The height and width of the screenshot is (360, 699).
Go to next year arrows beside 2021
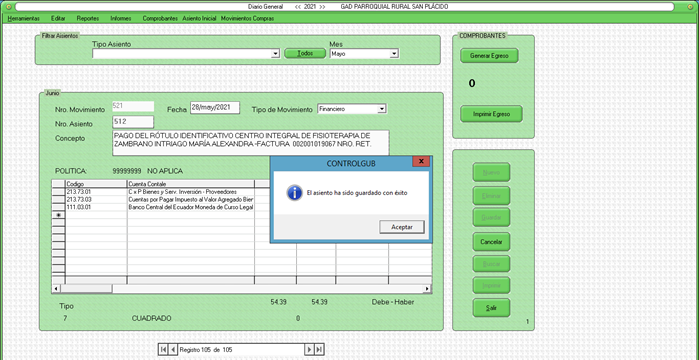[322, 7]
